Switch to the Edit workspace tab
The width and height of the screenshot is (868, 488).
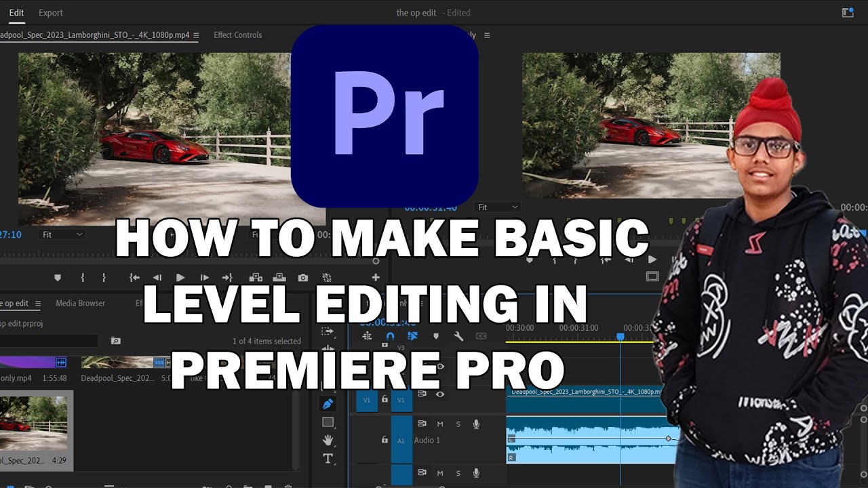(x=16, y=12)
